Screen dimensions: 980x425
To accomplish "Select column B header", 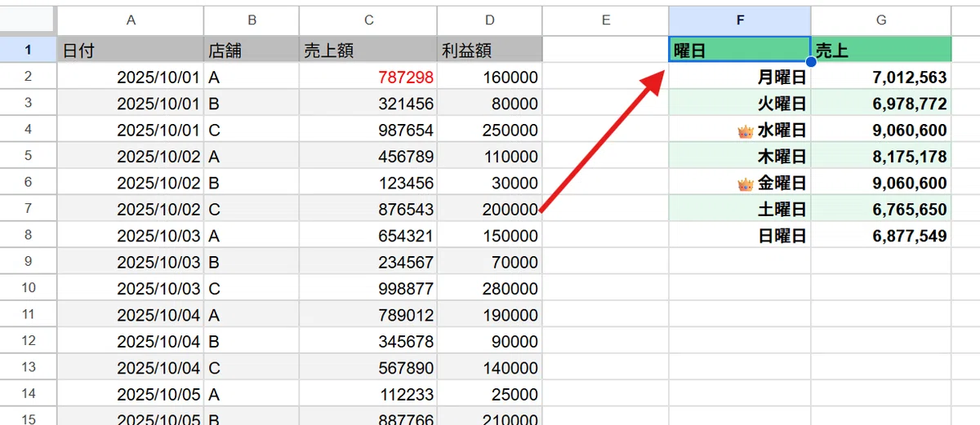I will click(x=252, y=20).
